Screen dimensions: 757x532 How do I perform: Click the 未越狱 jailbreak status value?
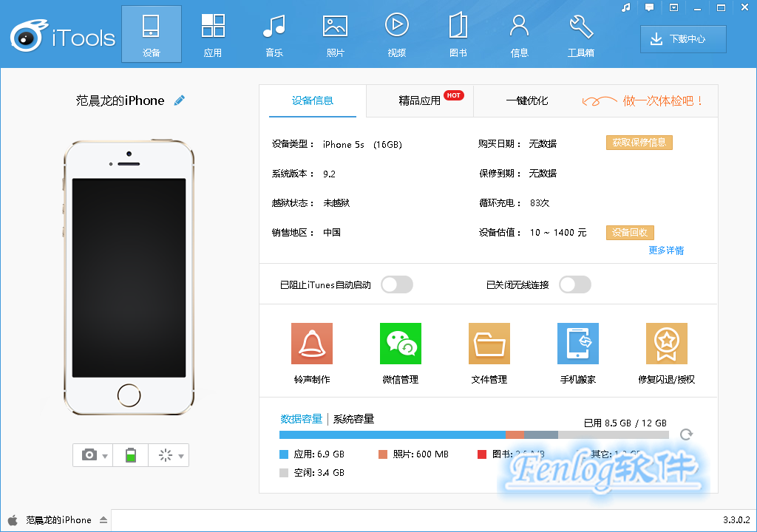click(336, 203)
